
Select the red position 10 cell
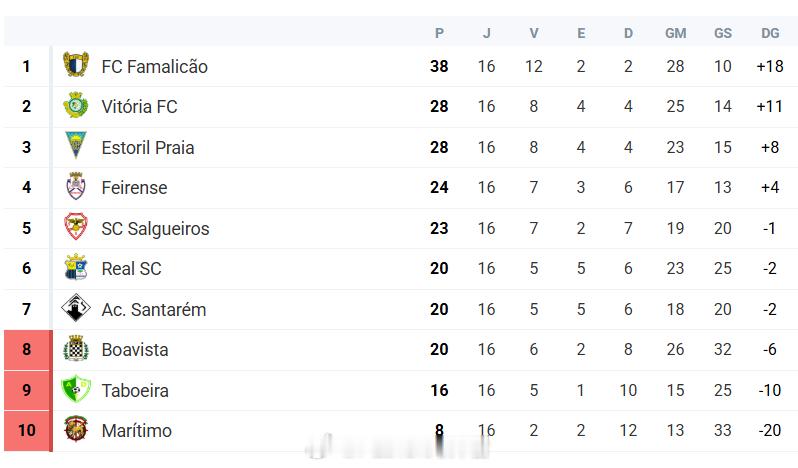pyautogui.click(x=27, y=431)
